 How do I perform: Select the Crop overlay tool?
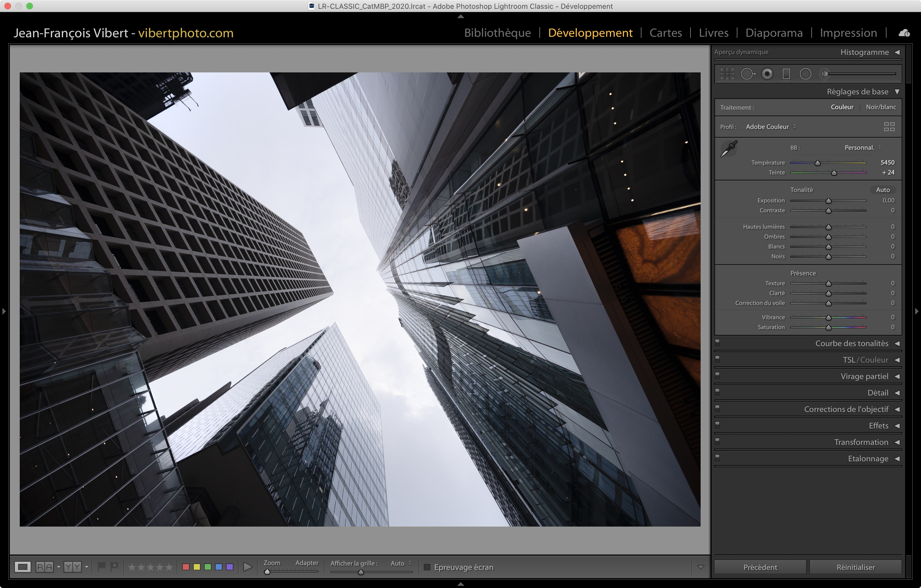point(727,74)
